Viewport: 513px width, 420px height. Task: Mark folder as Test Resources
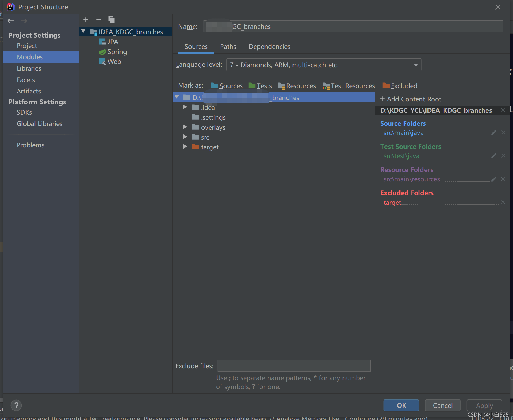349,86
